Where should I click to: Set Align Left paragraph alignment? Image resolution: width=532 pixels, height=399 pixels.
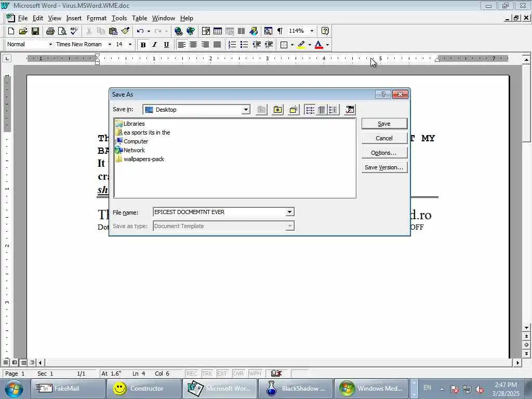tap(181, 45)
